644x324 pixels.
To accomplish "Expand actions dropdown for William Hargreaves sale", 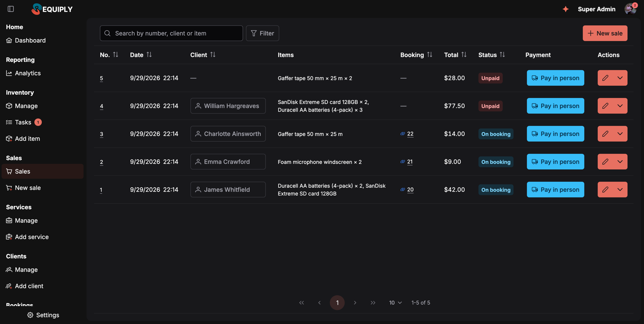I will pos(620,106).
